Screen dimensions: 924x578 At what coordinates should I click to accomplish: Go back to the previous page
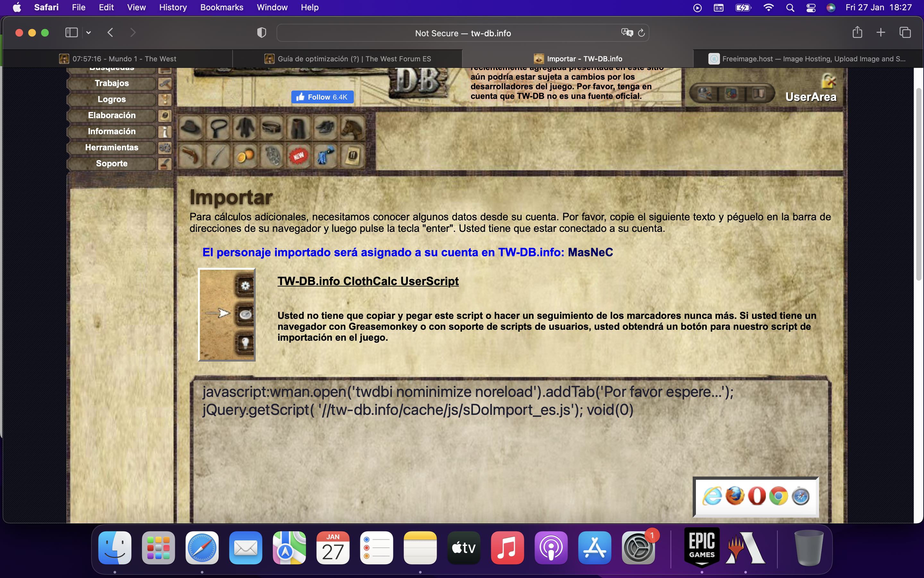pyautogui.click(x=110, y=32)
